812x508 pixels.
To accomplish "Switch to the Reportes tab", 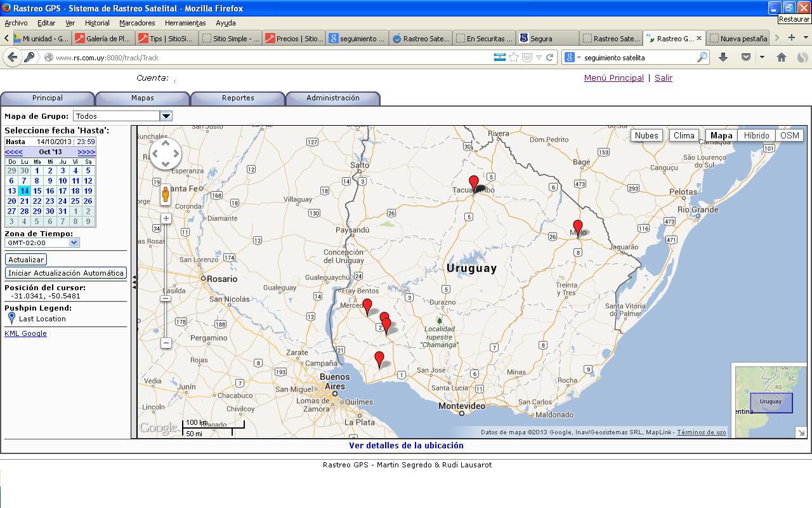I will point(238,98).
